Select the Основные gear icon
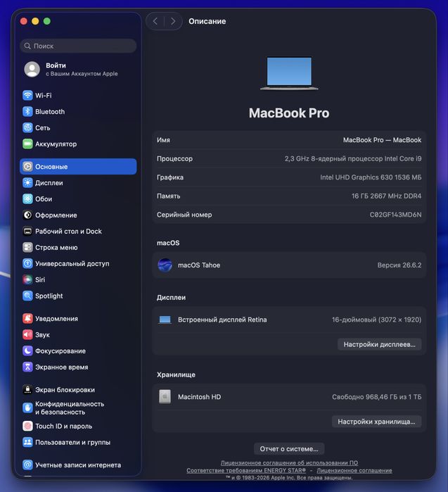 [x=27, y=167]
